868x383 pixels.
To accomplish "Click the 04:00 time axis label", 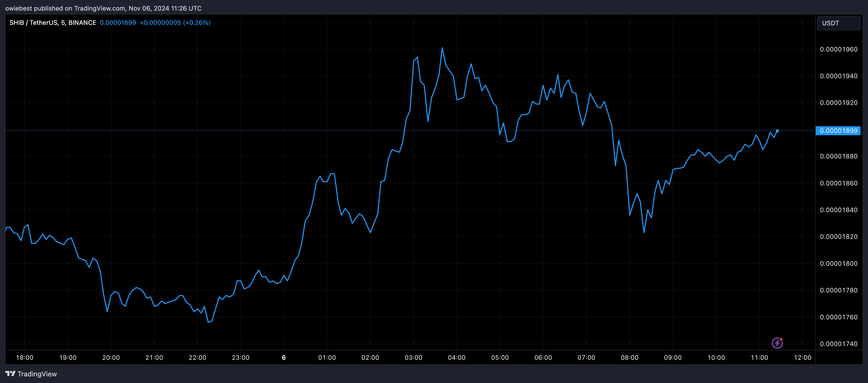I will [x=456, y=357].
